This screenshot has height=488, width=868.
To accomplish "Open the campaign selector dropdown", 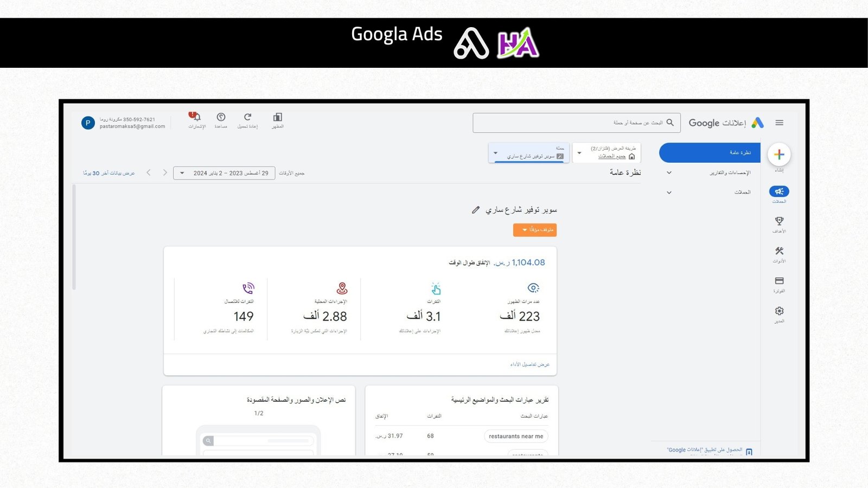I will [x=529, y=153].
